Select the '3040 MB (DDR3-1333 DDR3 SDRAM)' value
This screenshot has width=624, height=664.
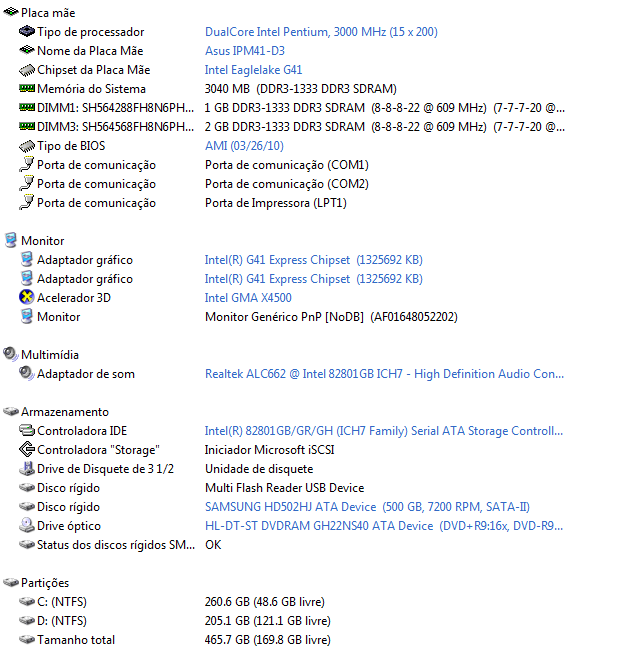(x=301, y=89)
